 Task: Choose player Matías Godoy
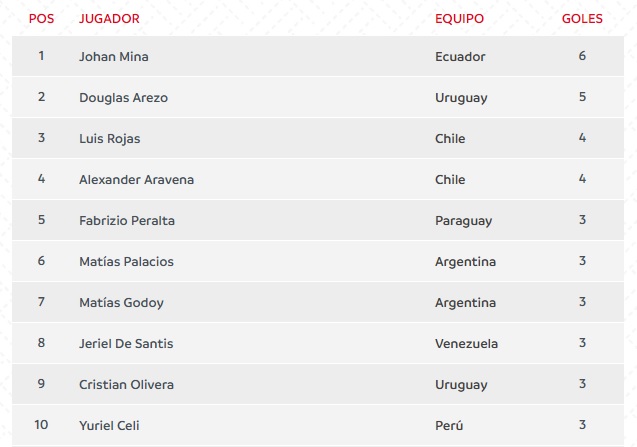121,303
